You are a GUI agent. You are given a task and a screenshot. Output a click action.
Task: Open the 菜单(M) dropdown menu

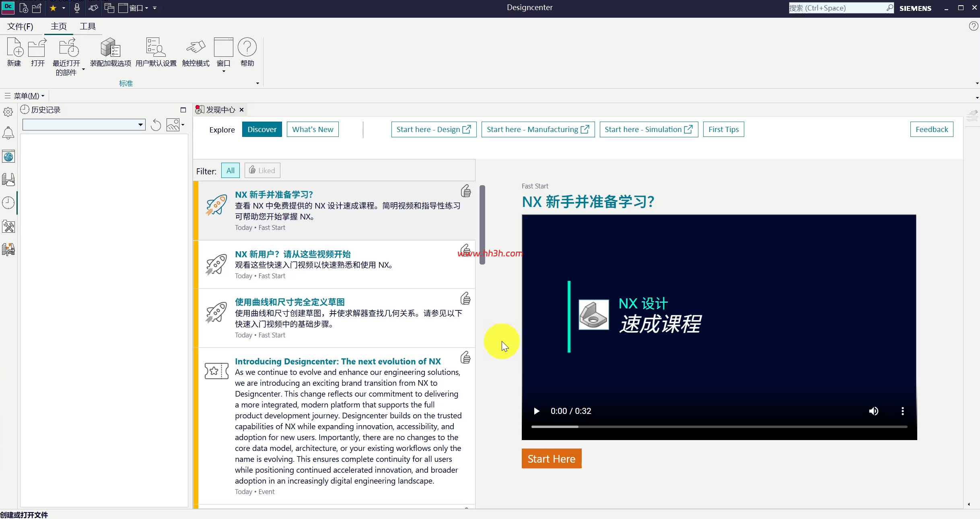[25, 96]
